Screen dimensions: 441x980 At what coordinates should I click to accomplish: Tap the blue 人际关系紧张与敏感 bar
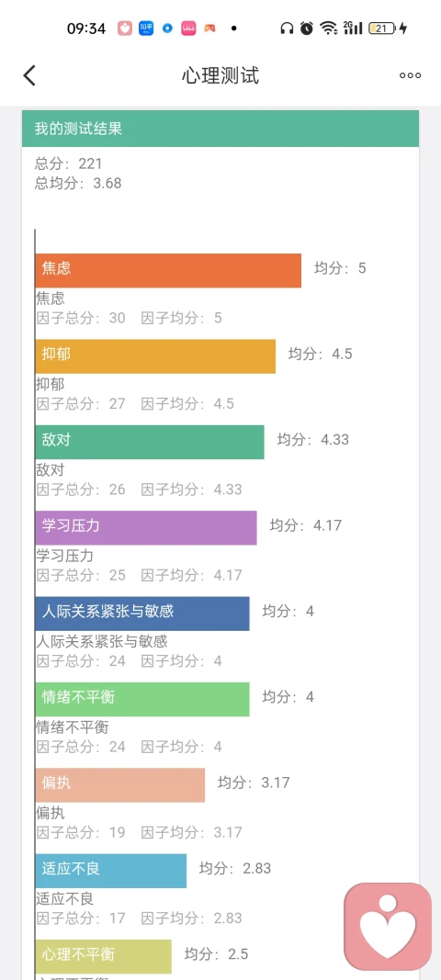pyautogui.click(x=142, y=614)
